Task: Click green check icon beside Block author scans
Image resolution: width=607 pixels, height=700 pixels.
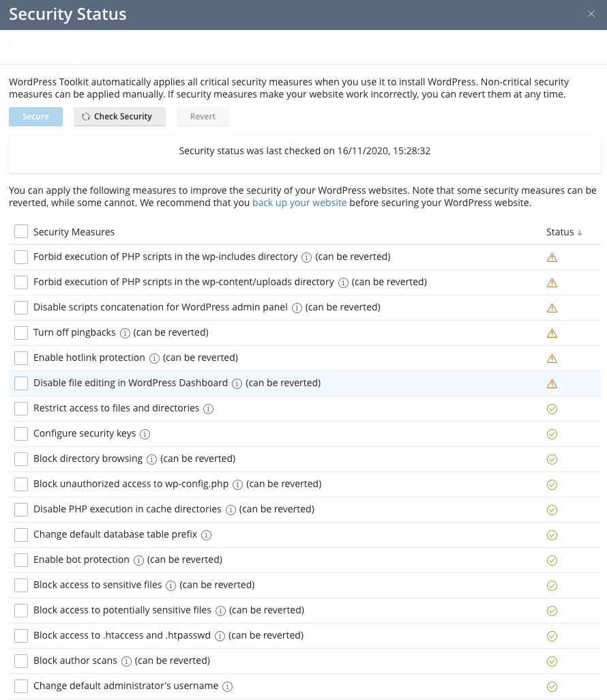Action: pyautogui.click(x=552, y=660)
